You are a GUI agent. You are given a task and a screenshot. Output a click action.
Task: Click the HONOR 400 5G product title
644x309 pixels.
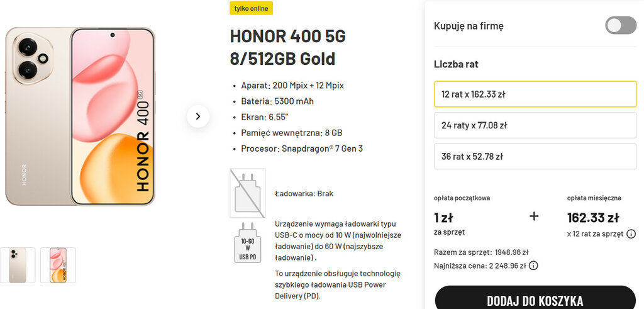pos(287,48)
